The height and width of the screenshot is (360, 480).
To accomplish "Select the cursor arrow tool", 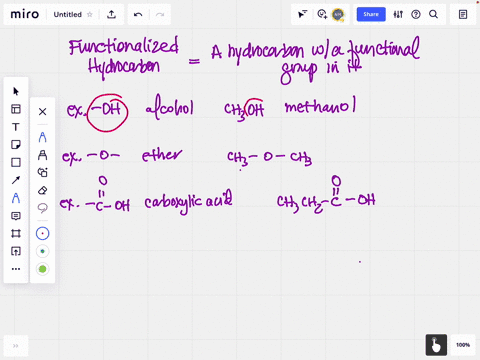I will [x=16, y=91].
